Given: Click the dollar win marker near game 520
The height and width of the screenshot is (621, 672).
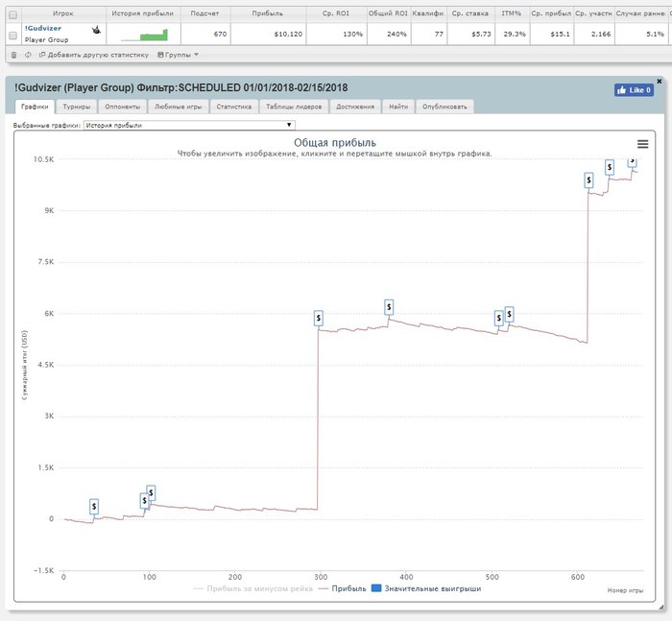Looking at the screenshot, I should click(509, 314).
